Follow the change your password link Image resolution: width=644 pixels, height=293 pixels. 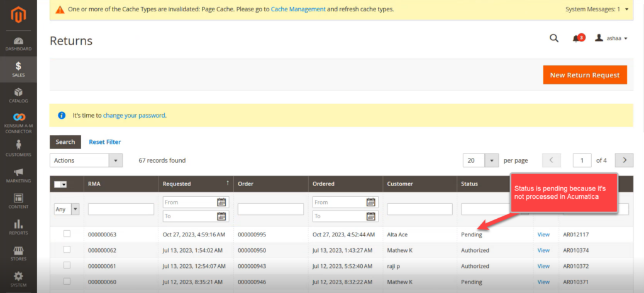(x=134, y=115)
